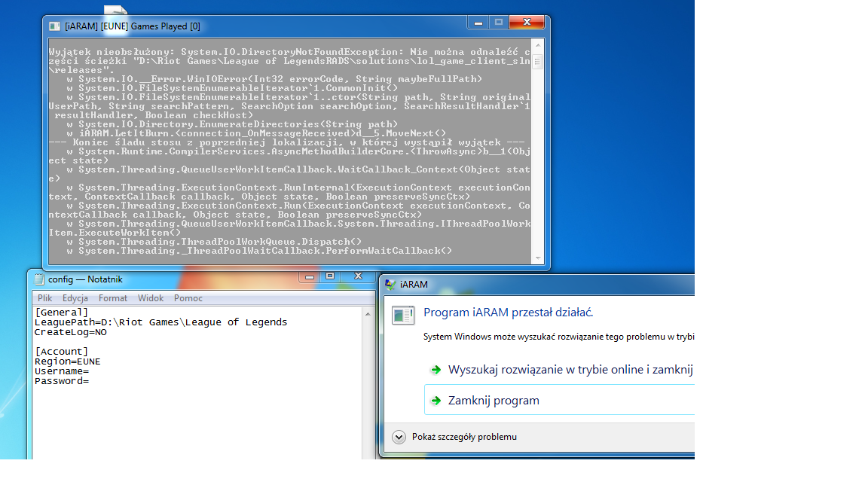
Task: Click the program icon beside the crash message
Action: (x=403, y=315)
